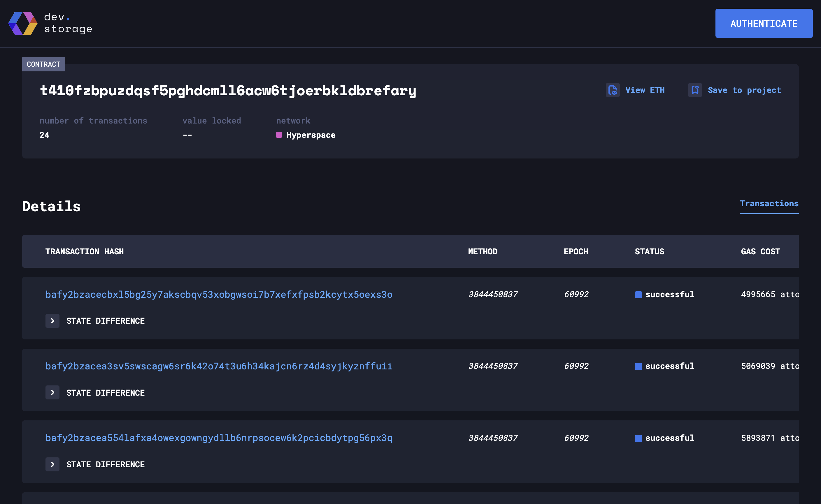The width and height of the screenshot is (821, 504).
Task: Switch to the Transactions tab
Action: click(x=769, y=204)
